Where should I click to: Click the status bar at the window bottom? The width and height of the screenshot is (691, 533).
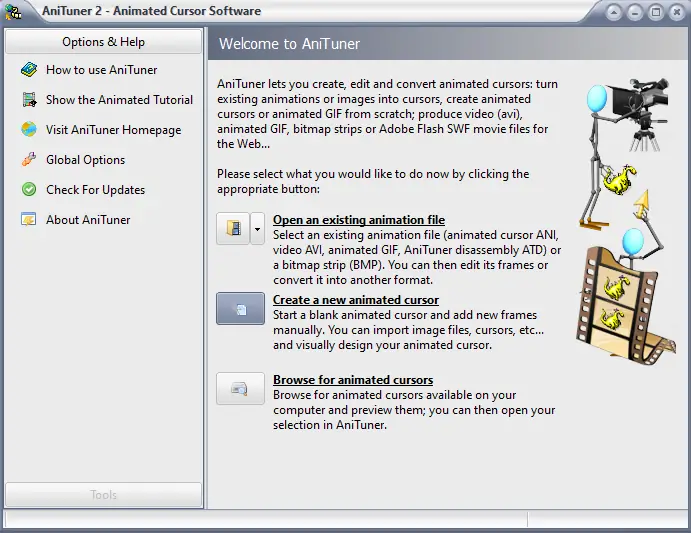(346, 519)
